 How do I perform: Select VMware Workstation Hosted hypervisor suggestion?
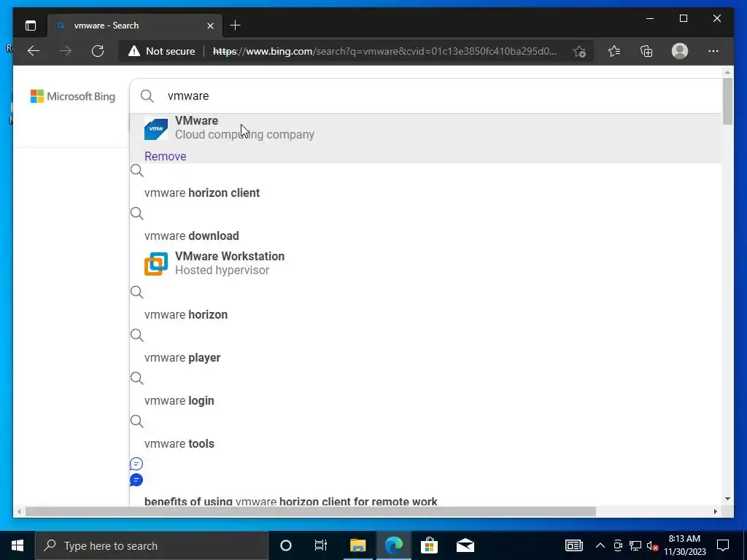(x=426, y=263)
